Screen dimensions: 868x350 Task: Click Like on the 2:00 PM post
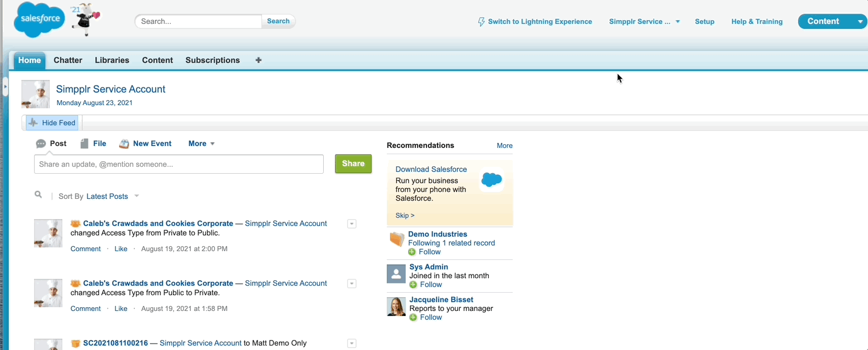click(121, 249)
